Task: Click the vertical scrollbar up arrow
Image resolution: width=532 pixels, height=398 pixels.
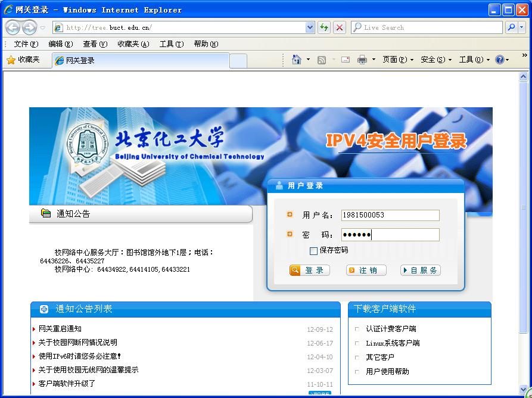Action: pyautogui.click(x=523, y=77)
